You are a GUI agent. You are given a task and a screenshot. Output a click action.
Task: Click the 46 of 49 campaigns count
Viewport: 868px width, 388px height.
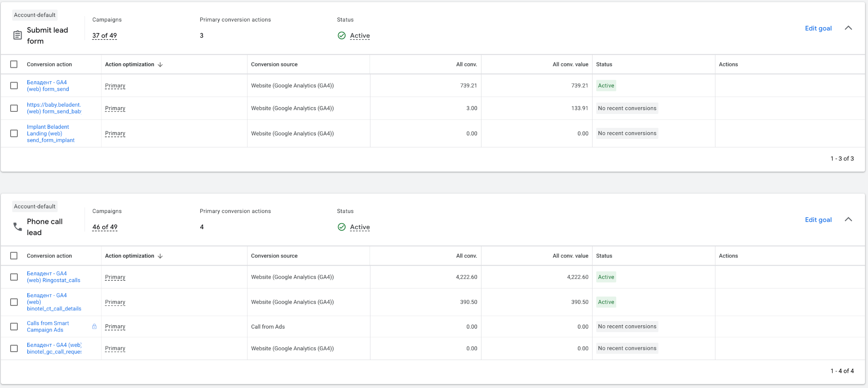[105, 227]
